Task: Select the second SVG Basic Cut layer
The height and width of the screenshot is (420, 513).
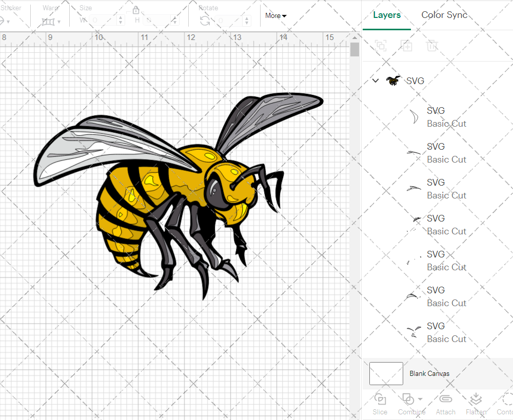Action: pyautogui.click(x=438, y=153)
